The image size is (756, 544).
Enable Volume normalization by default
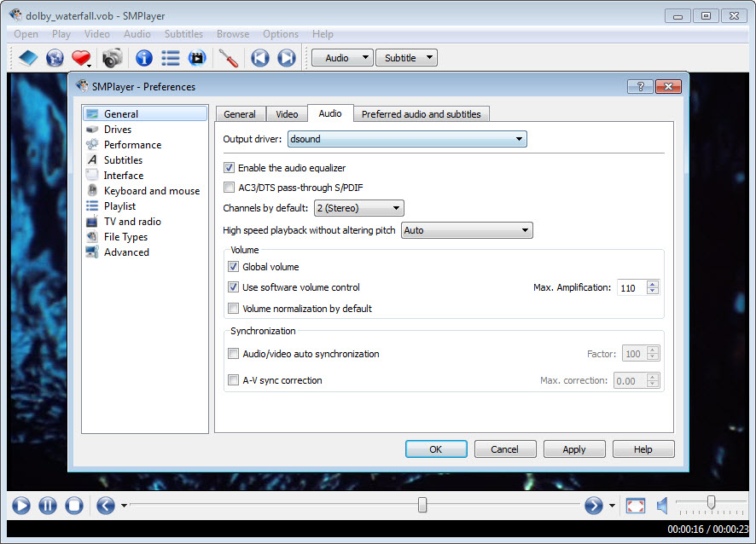pyautogui.click(x=233, y=309)
